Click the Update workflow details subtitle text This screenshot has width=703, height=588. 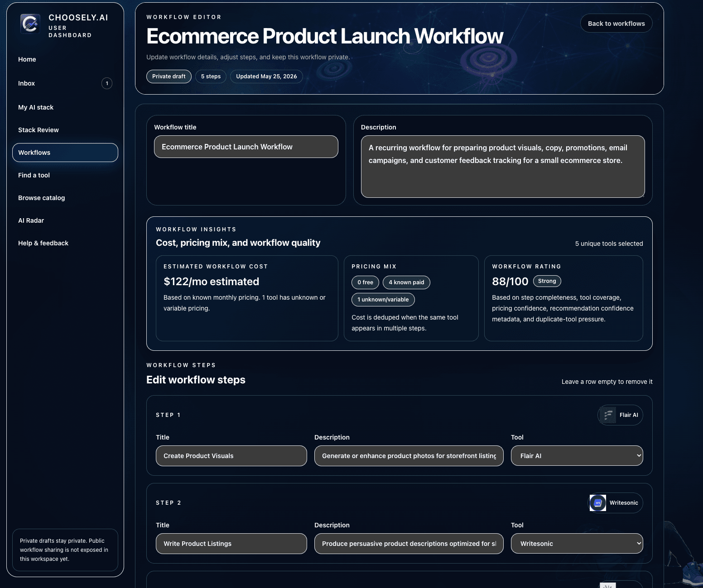click(248, 57)
